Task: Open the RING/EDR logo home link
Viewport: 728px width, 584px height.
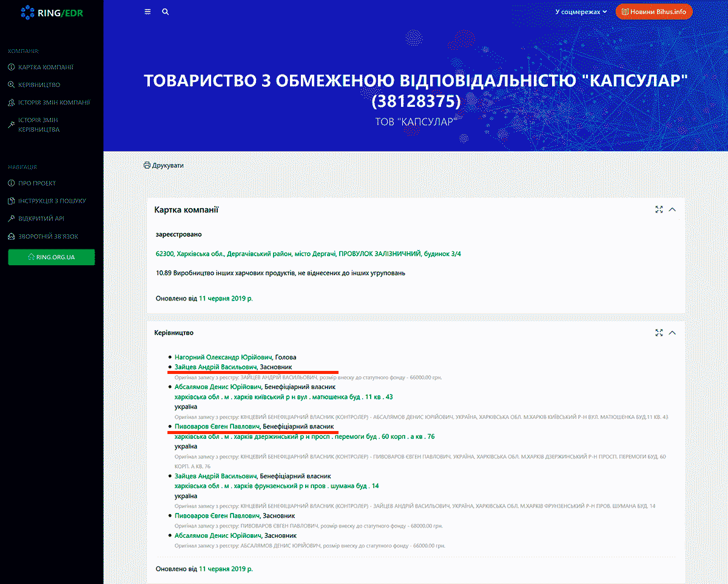Action: point(52,12)
